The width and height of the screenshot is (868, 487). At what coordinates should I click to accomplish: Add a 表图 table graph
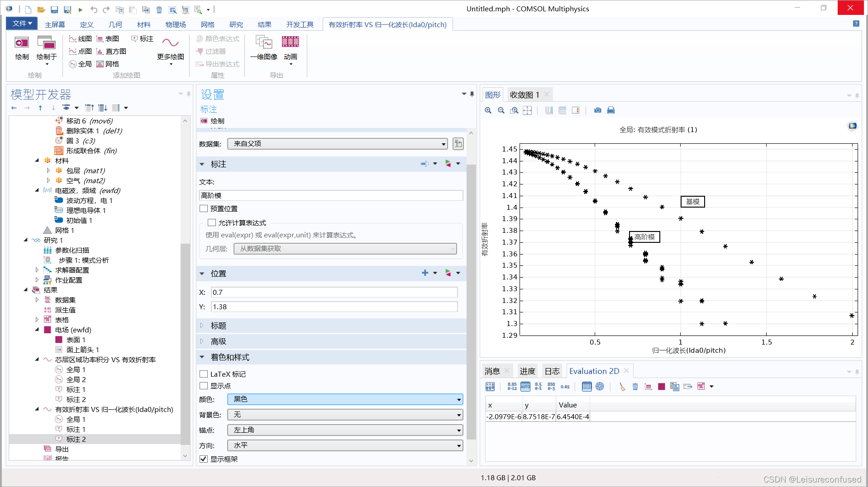click(108, 39)
